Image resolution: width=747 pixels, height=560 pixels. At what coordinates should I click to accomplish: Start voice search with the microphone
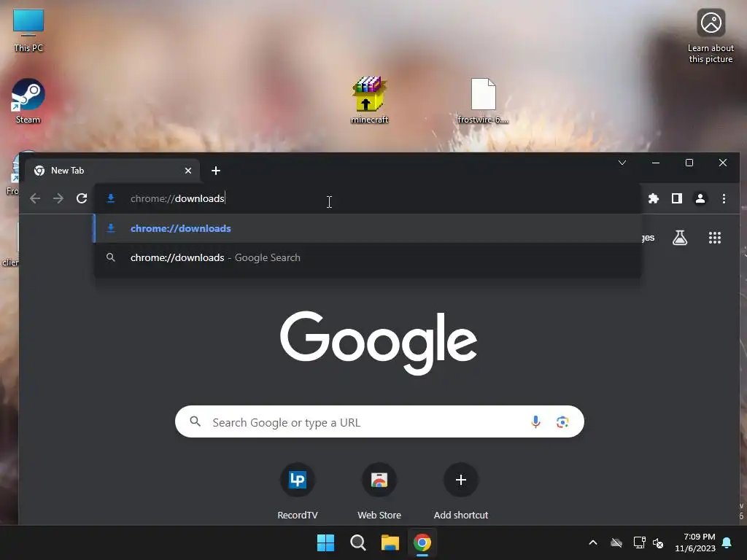[x=535, y=422]
